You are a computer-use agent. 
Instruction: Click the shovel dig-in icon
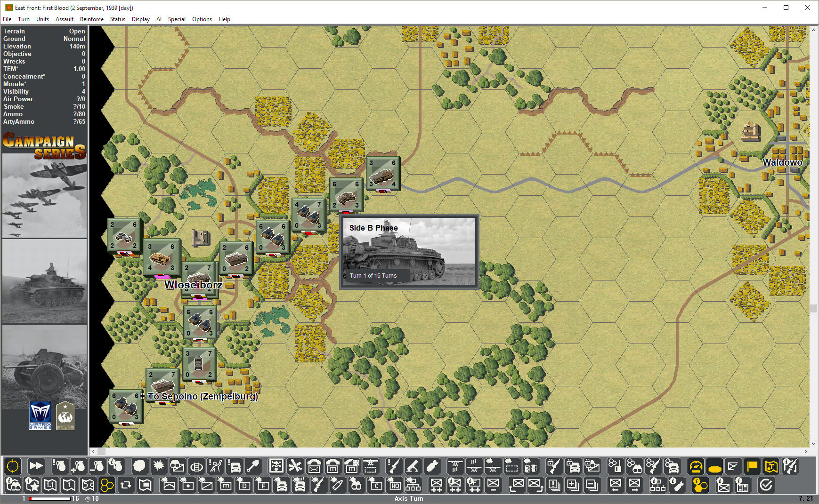[x=253, y=466]
